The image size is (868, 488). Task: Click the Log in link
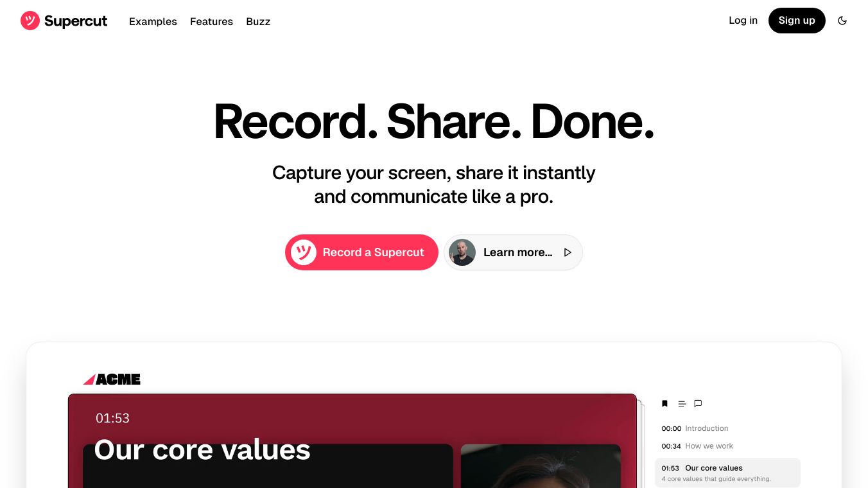click(743, 21)
